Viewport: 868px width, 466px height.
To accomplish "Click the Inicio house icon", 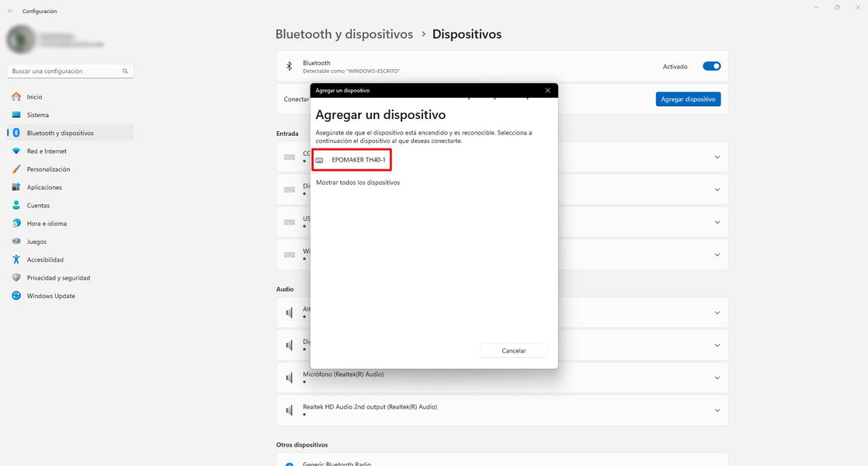I will tap(16, 97).
